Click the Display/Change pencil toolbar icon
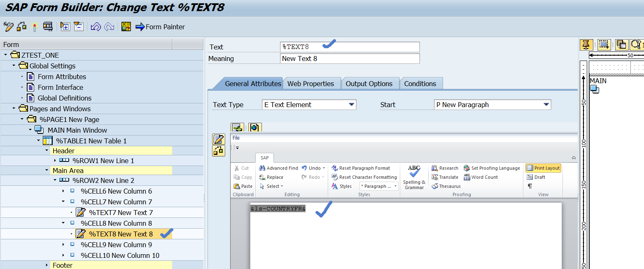 pos(8,27)
